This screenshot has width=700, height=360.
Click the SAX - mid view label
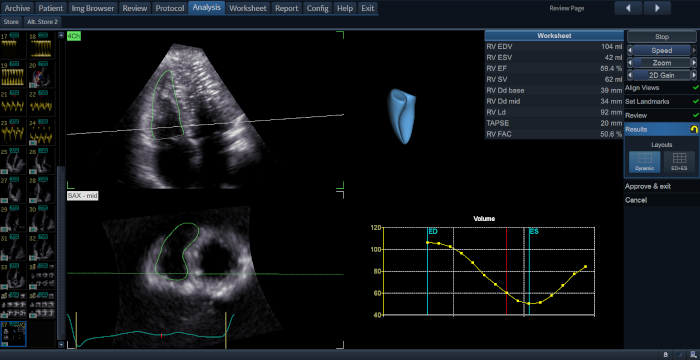click(83, 196)
